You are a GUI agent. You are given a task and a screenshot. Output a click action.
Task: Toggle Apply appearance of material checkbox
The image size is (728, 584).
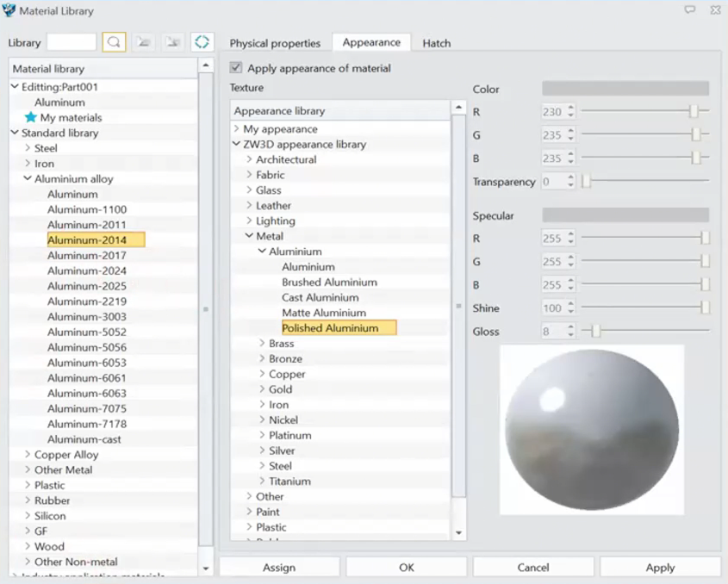(x=236, y=67)
